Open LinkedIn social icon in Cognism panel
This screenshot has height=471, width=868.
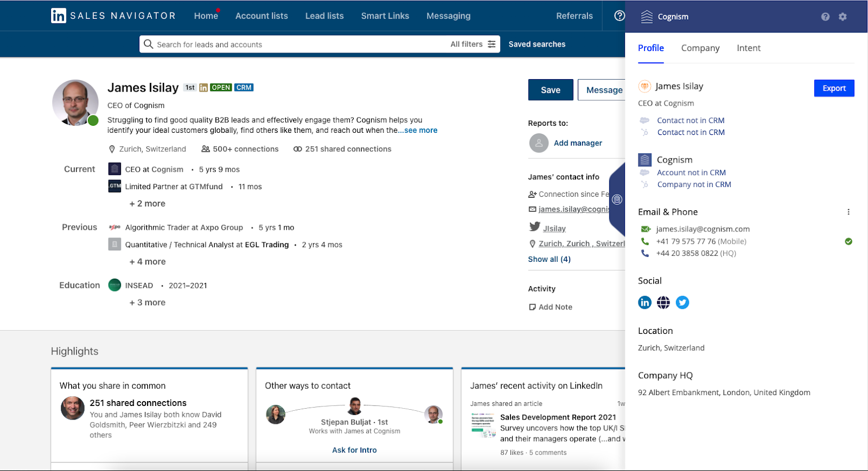tap(644, 302)
